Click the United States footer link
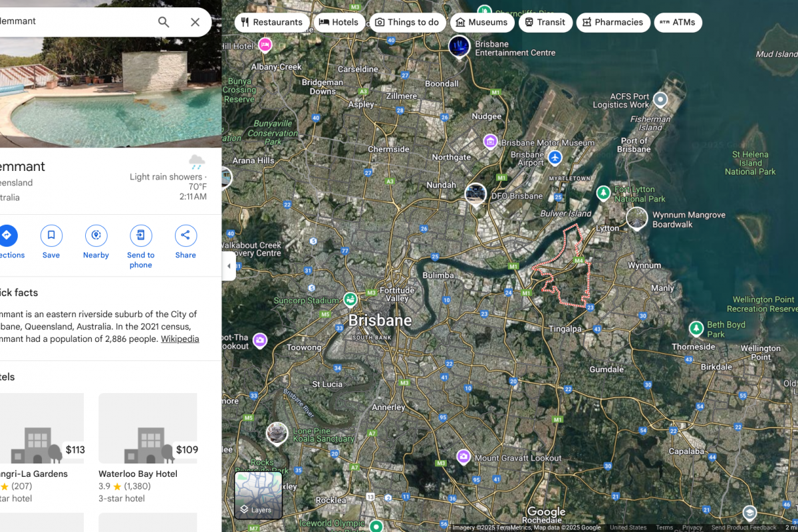 click(628, 527)
